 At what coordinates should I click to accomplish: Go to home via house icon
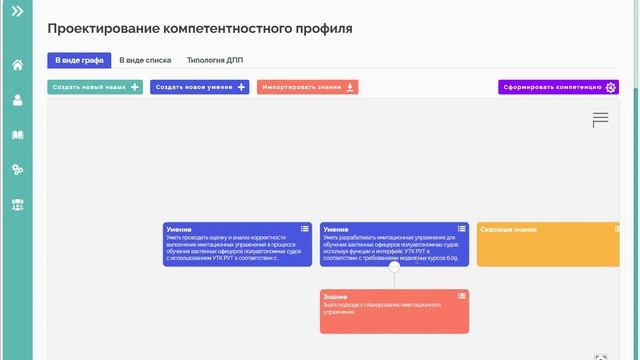[x=17, y=64]
